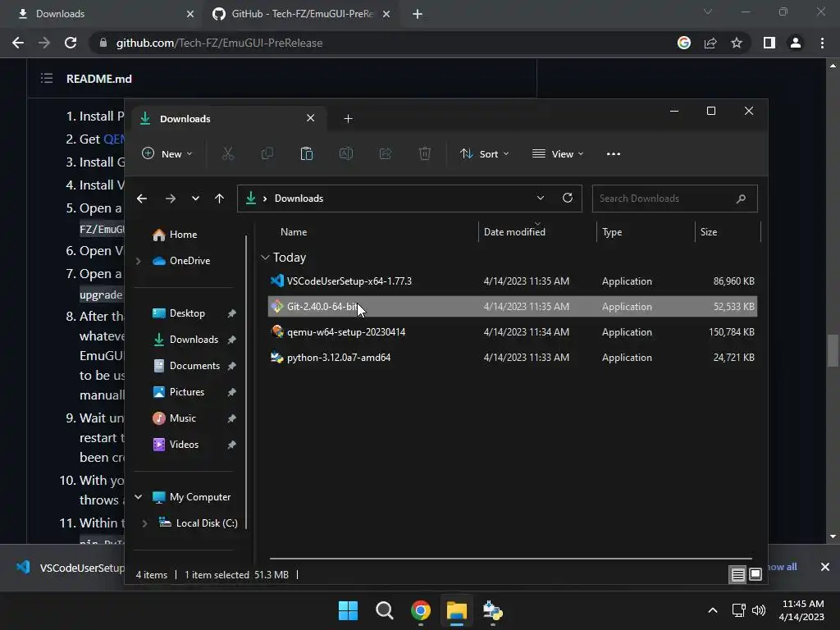Click the volume icon in system tray
This screenshot has height=630, width=840.
pos(759,610)
